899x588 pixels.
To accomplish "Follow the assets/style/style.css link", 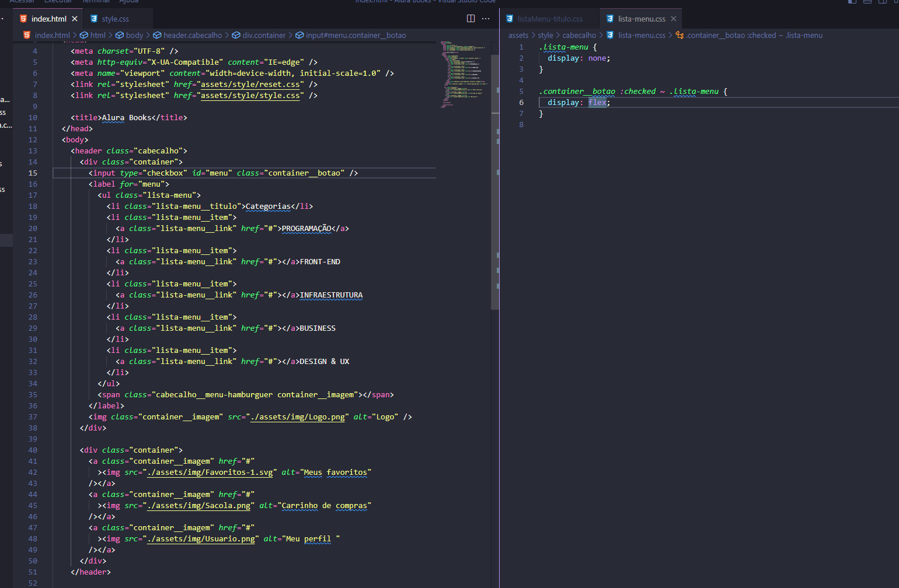I will [x=251, y=96].
